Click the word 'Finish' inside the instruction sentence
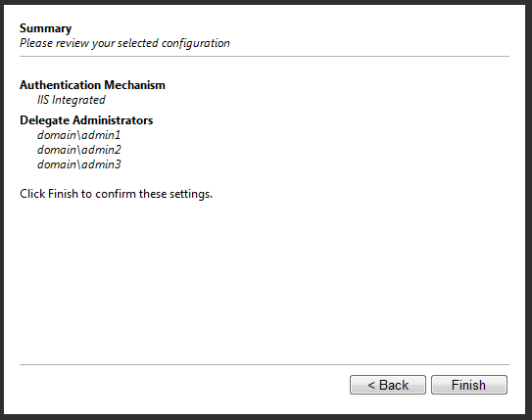This screenshot has height=420, width=532. [x=63, y=194]
